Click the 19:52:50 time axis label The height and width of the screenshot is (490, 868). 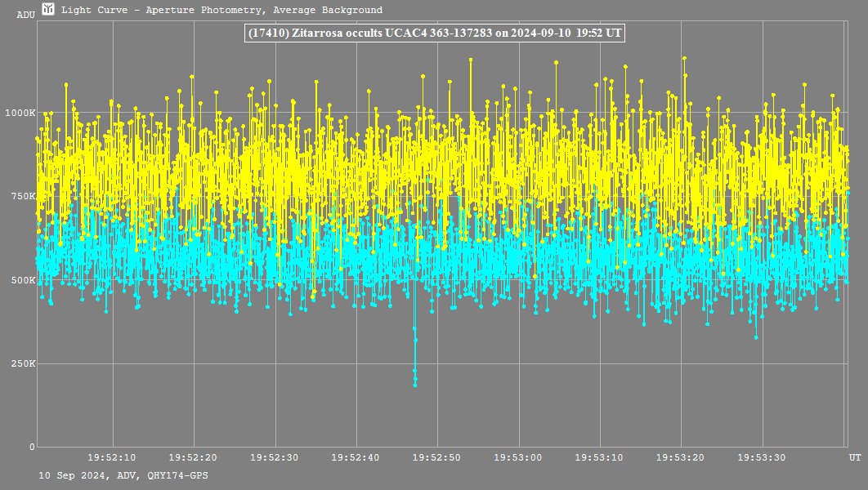pyautogui.click(x=437, y=457)
